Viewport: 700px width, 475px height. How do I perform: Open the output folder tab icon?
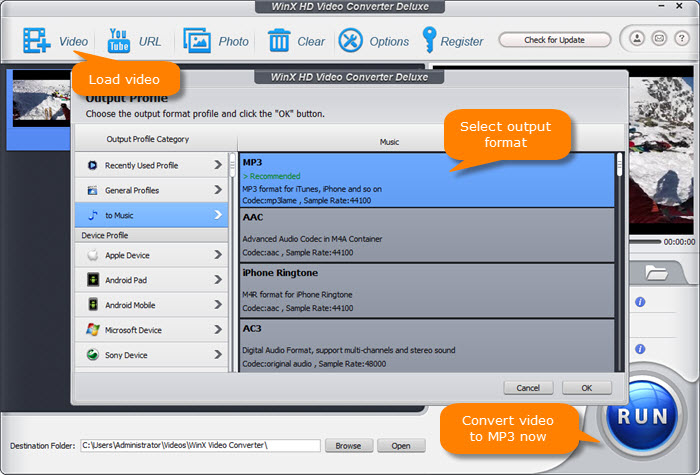tap(657, 272)
